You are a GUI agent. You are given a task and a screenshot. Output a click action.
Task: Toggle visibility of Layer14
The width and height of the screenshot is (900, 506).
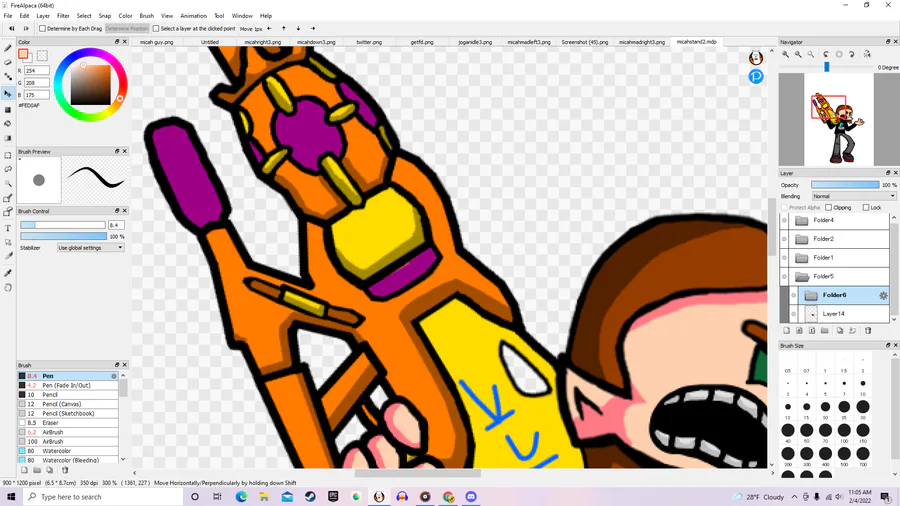point(793,314)
